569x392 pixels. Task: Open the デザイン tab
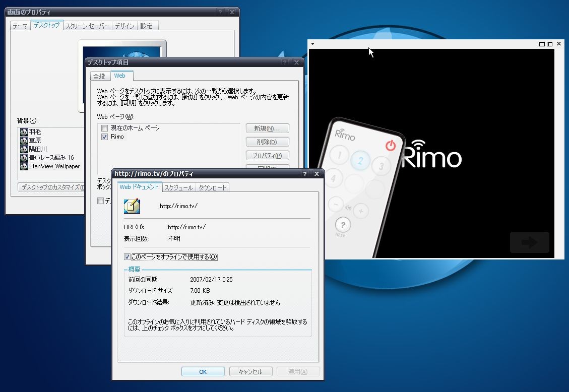pos(125,26)
